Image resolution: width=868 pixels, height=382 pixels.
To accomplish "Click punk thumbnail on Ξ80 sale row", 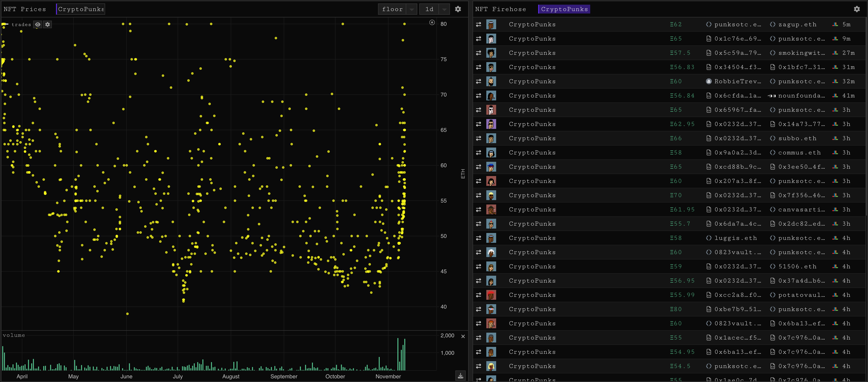I will tap(491, 309).
